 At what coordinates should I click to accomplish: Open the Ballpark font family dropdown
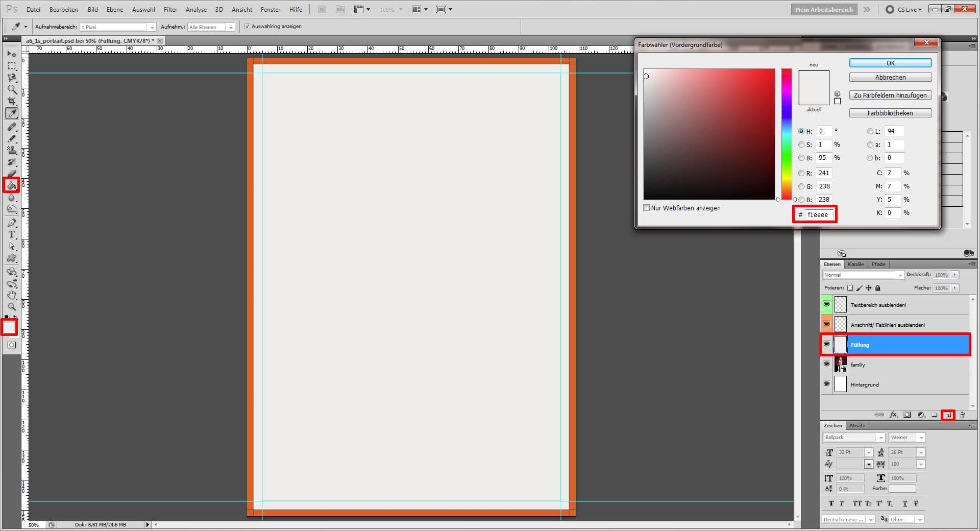tap(880, 438)
